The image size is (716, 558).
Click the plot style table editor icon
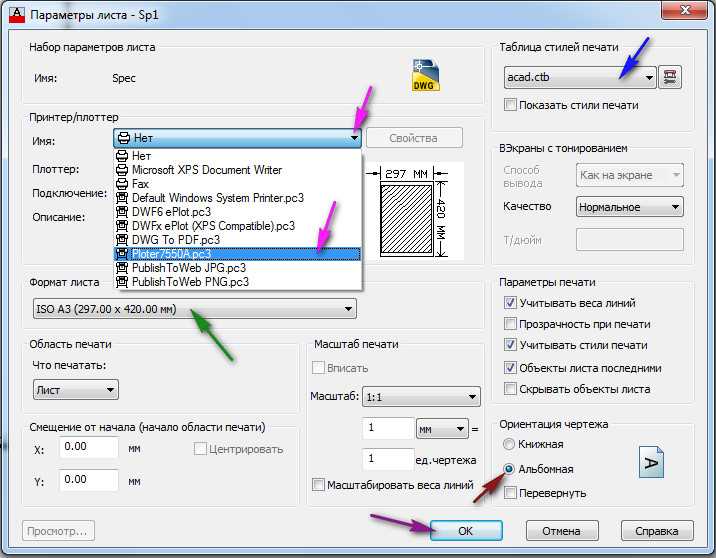670,77
